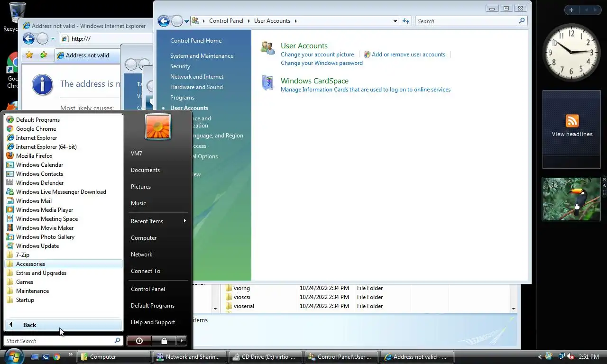This screenshot has width=607, height=364.
Task: Click Change your Windows password link
Action: pos(322,63)
